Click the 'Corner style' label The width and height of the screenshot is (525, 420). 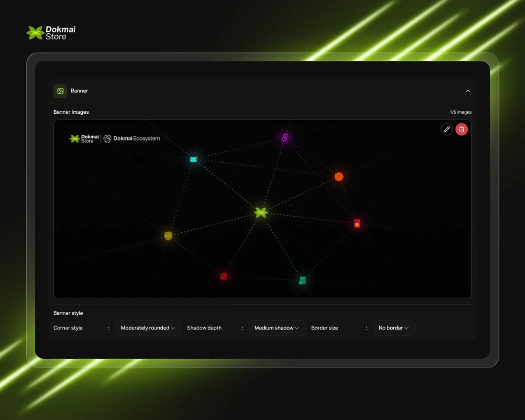(x=68, y=328)
